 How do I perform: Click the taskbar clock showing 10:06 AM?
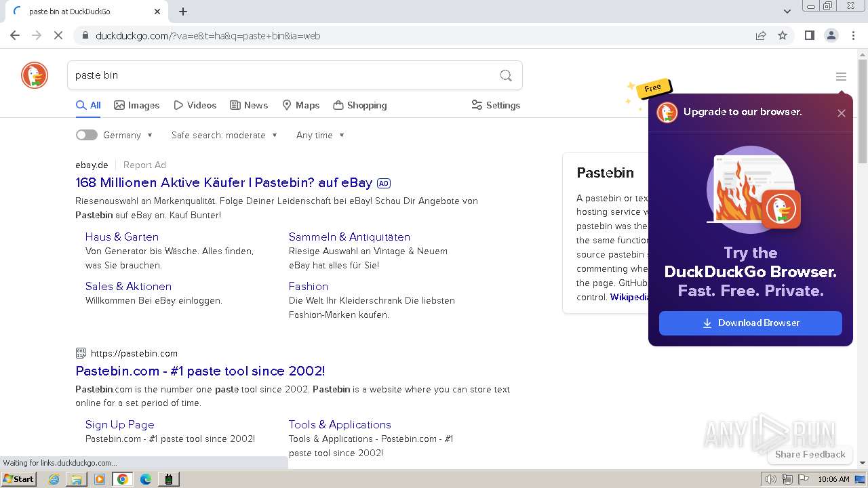point(833,479)
